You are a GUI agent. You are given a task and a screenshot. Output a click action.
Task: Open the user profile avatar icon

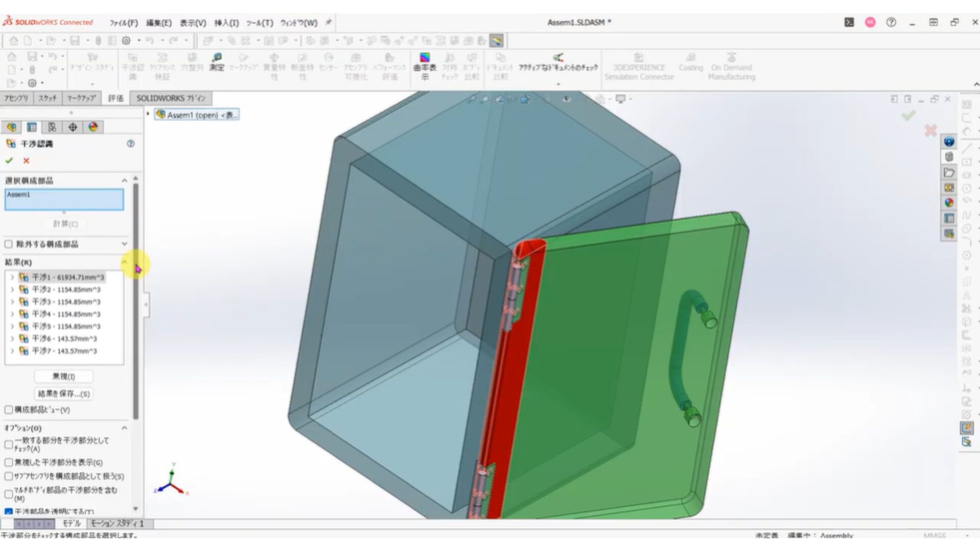coord(870,22)
